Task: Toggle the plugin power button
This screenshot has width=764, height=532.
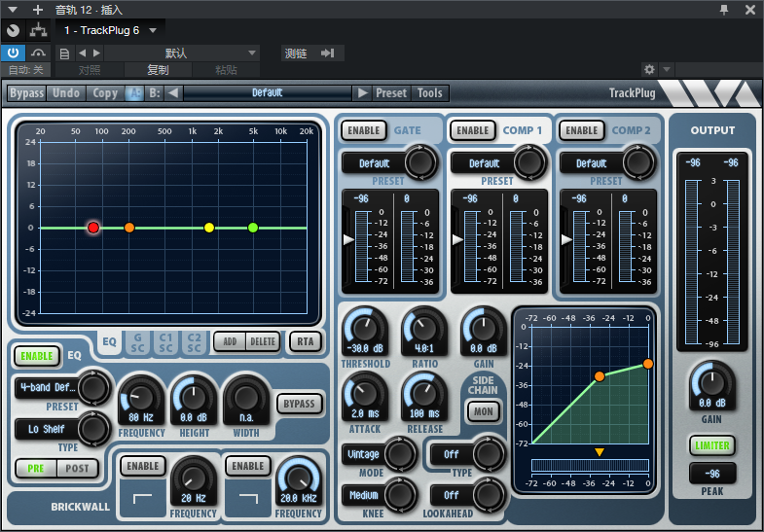Action: [13, 53]
